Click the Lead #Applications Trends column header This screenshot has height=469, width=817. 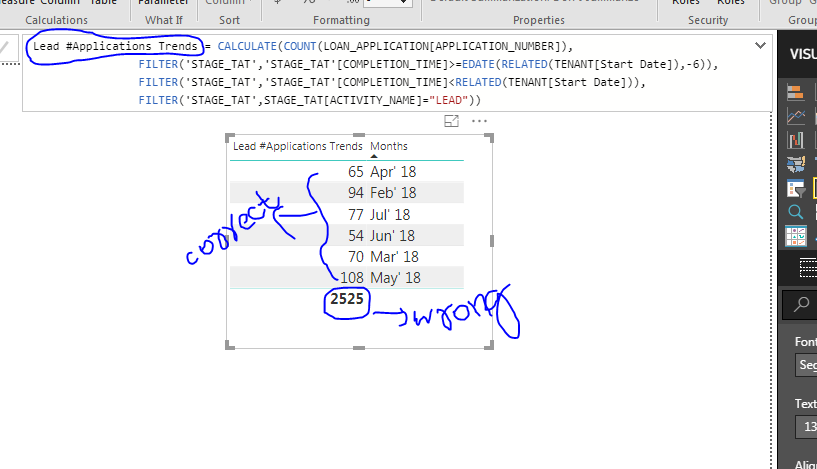tap(298, 146)
